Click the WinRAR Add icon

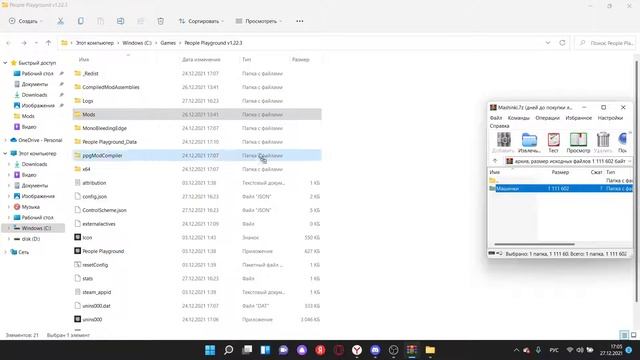pos(503,142)
